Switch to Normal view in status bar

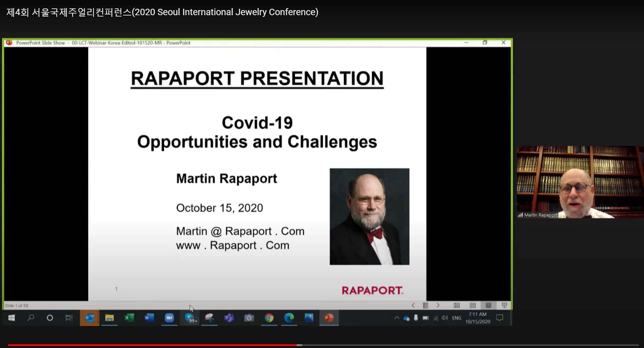pyautogui.click(x=457, y=306)
